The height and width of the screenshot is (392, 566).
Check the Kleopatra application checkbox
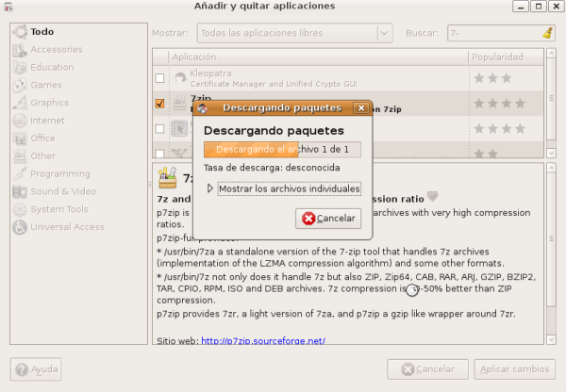[x=159, y=78]
